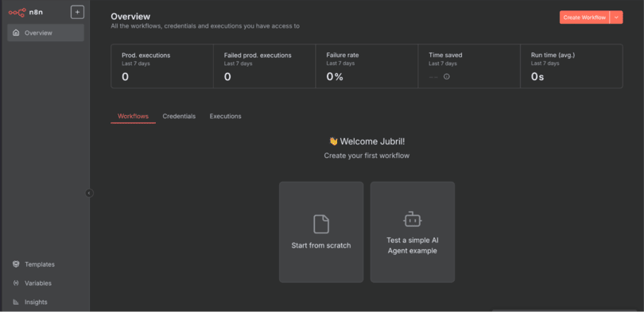Expand the Create Workflow dropdown arrow
The image size is (644, 312).
616,17
